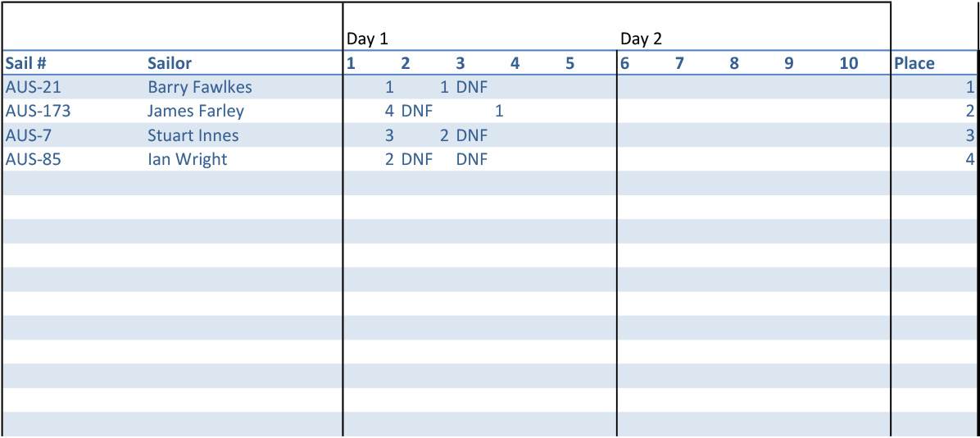Click Barry Fawlkes' DNF result in race 3

point(471,87)
